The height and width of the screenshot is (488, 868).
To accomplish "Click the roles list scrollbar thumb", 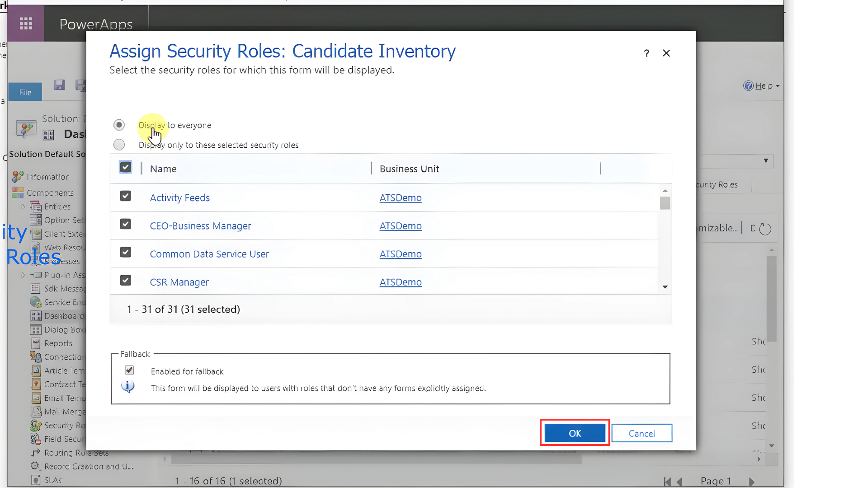I will tap(665, 203).
